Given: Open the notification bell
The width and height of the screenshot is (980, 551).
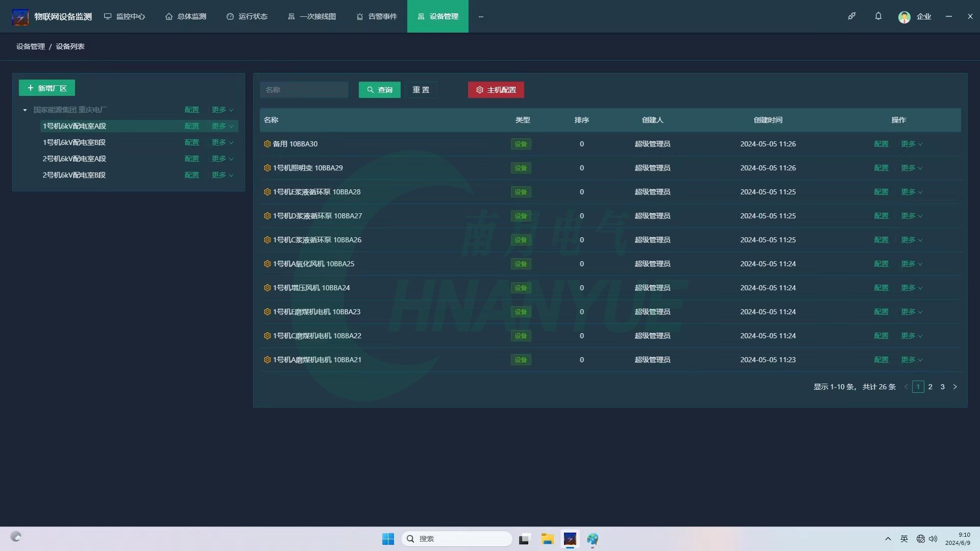Looking at the screenshot, I should 878,16.
